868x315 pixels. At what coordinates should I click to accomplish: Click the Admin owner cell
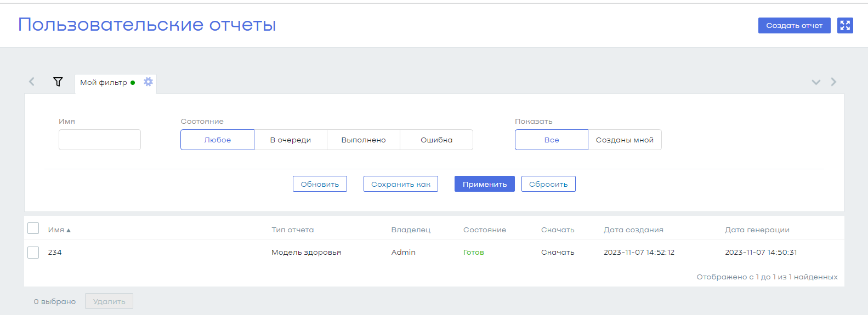click(404, 253)
